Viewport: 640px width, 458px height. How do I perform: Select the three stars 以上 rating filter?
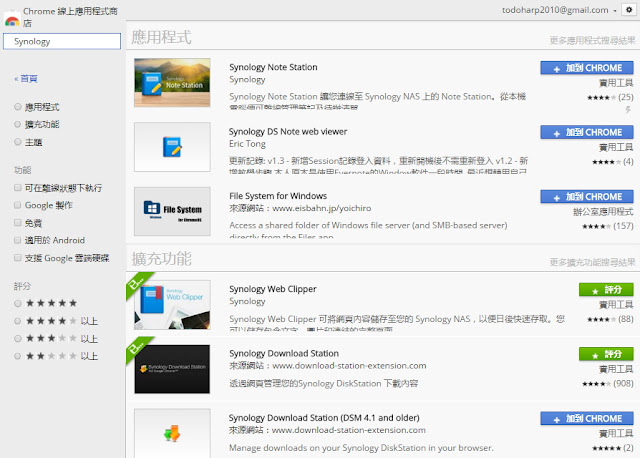[x=18, y=339]
